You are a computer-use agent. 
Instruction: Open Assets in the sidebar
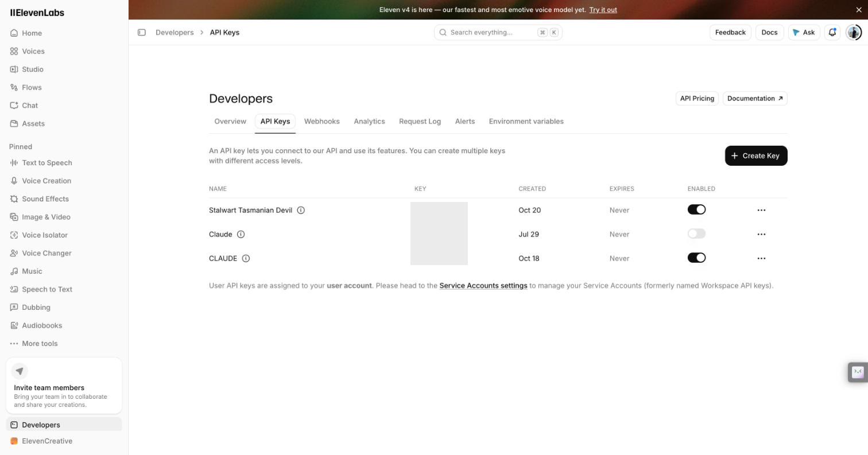click(64, 123)
